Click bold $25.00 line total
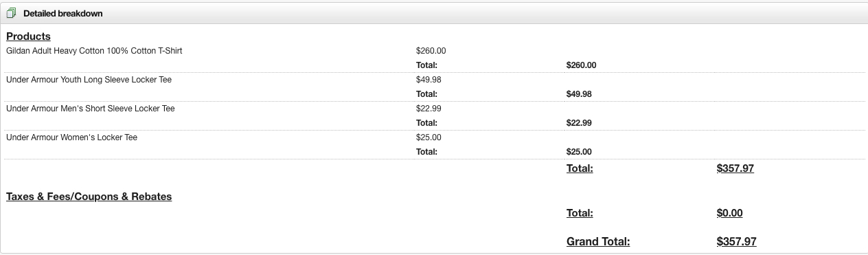 pos(579,152)
